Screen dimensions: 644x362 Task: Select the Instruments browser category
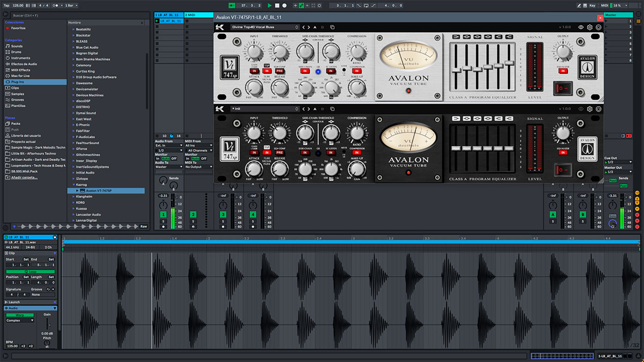tap(20, 58)
